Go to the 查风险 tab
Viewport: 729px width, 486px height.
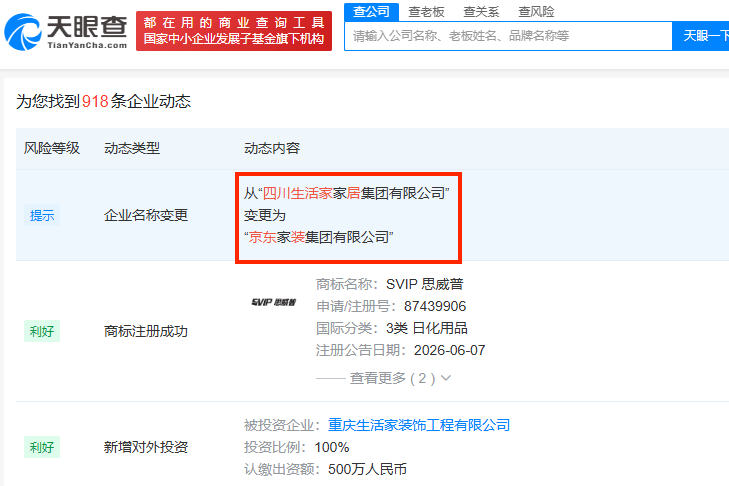(x=537, y=12)
